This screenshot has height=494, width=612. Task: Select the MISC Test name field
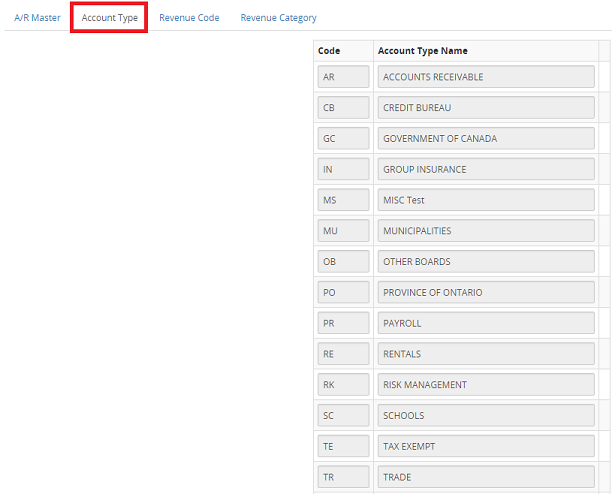[x=485, y=200]
